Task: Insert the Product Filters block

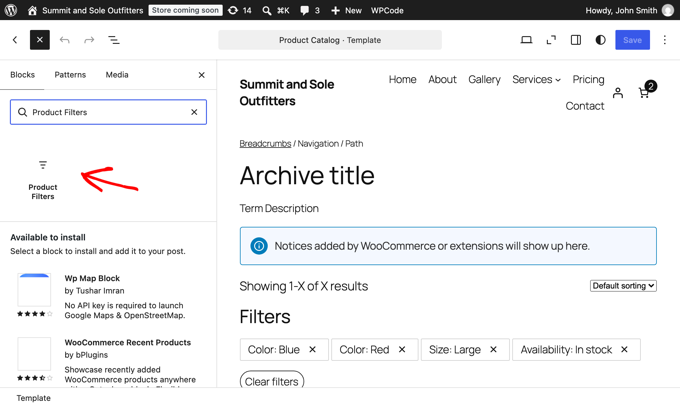Action: [42, 180]
